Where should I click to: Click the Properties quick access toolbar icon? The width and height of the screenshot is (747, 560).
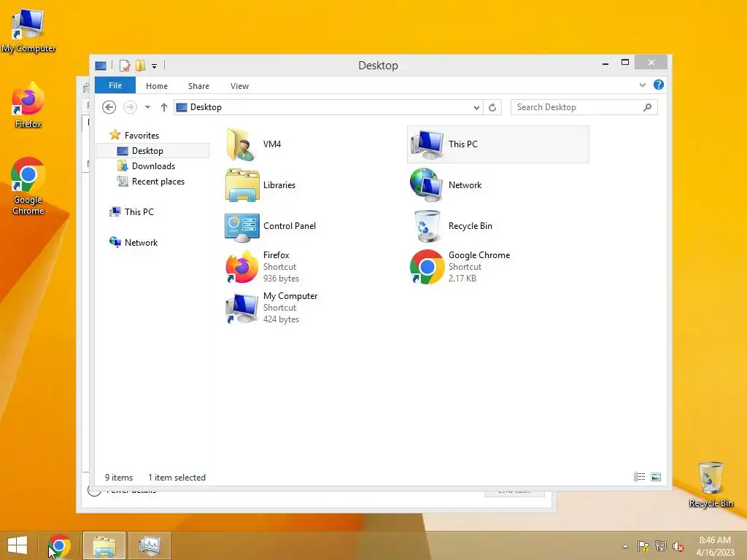pos(125,66)
